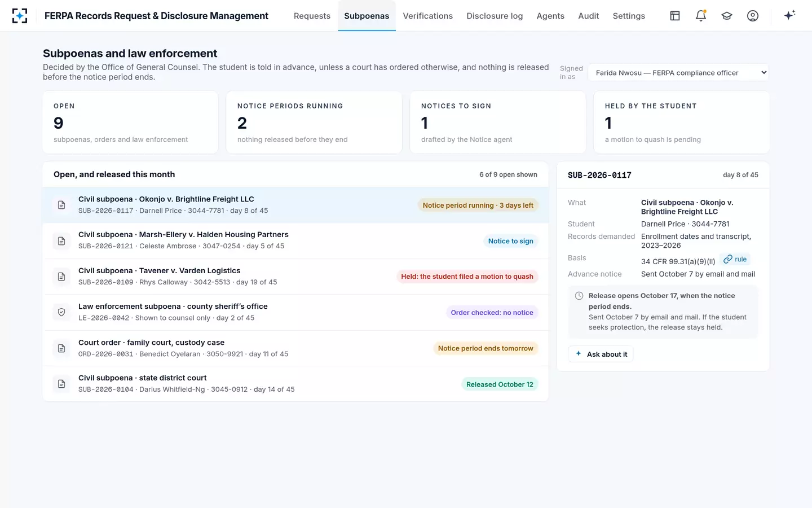
Task: Select the Held by the student card
Action: [682, 122]
